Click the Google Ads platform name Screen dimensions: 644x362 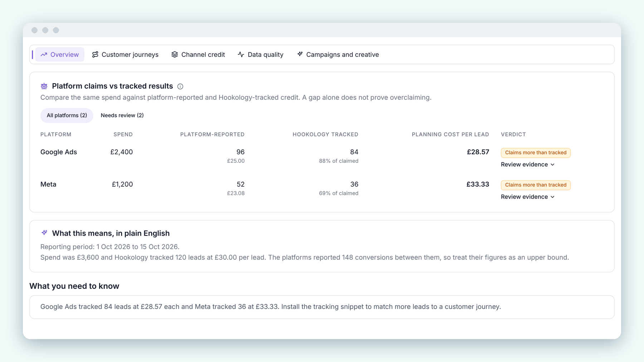tap(59, 152)
